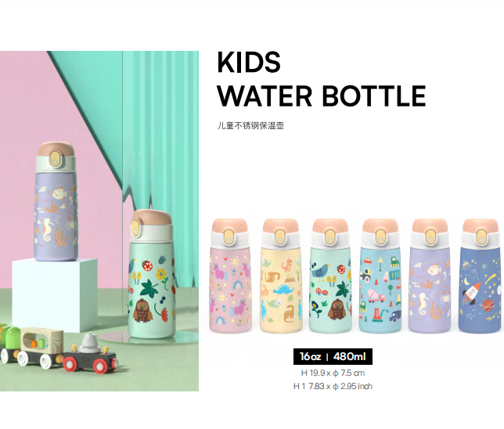This screenshot has height=429, width=504.
Task: Click the peach lid of the rocket bottle
Action: point(481,226)
